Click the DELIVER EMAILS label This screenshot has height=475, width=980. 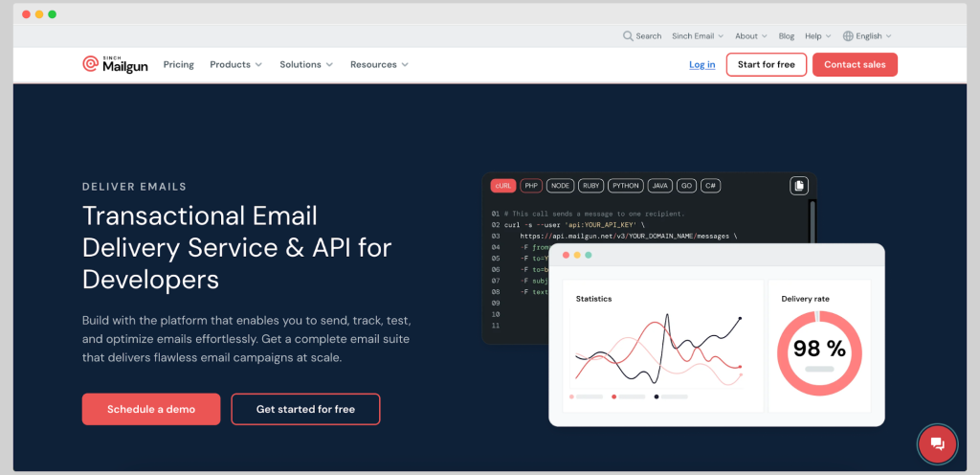click(x=134, y=186)
